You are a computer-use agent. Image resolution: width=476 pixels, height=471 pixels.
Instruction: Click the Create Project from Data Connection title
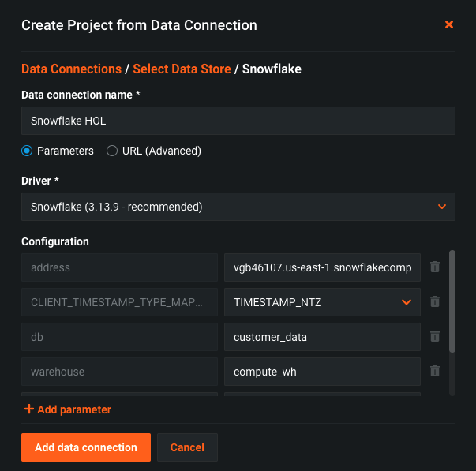click(140, 25)
